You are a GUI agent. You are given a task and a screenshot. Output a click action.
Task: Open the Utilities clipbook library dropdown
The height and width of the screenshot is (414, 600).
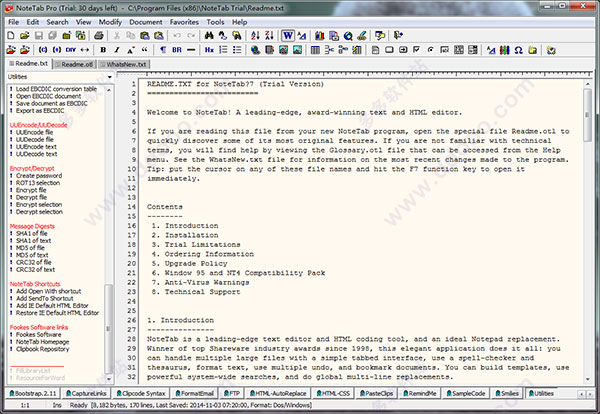(x=110, y=77)
